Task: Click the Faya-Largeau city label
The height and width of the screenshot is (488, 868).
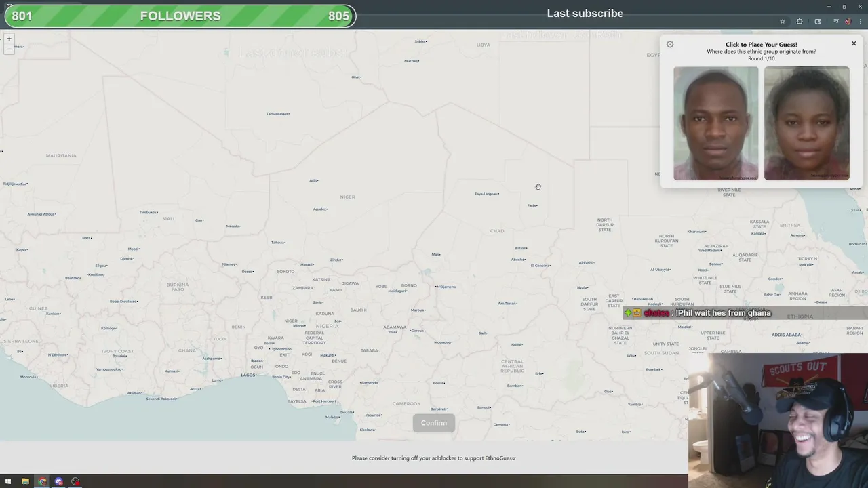Action: (487, 194)
